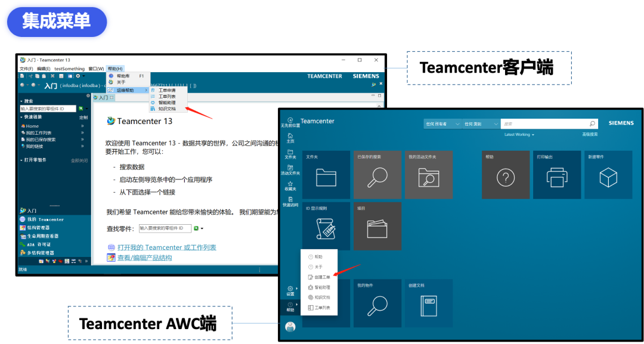Screen dimensions: 644x344
Task: Open the 窗口(W) menu
Action: 97,68
